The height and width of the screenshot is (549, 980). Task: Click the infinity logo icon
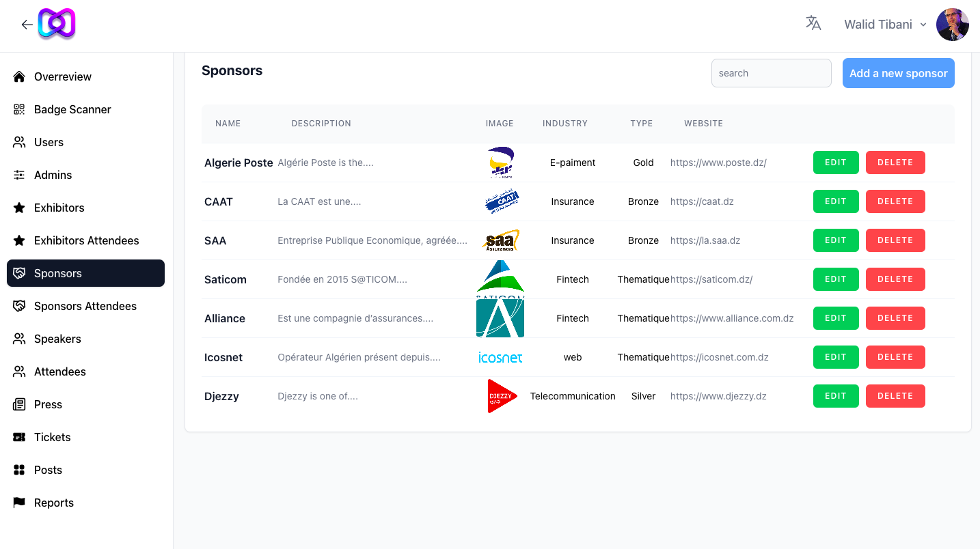coord(57,25)
